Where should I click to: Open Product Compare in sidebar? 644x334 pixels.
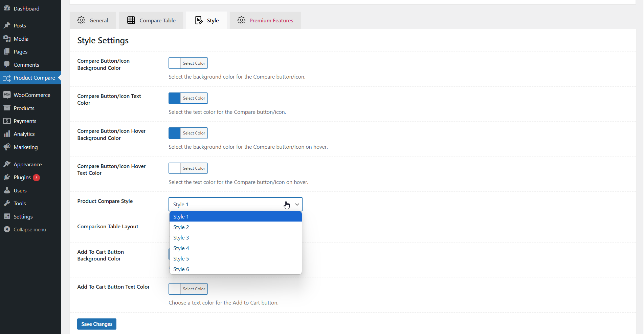point(34,78)
